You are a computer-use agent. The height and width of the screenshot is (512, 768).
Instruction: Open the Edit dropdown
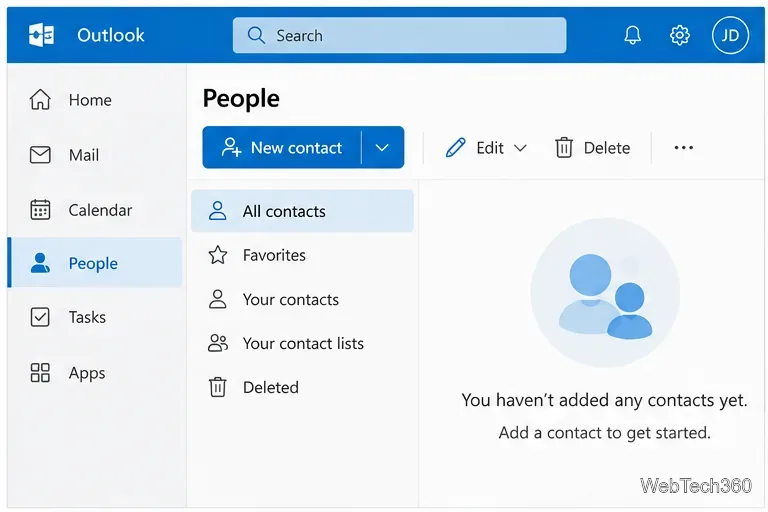pos(486,147)
